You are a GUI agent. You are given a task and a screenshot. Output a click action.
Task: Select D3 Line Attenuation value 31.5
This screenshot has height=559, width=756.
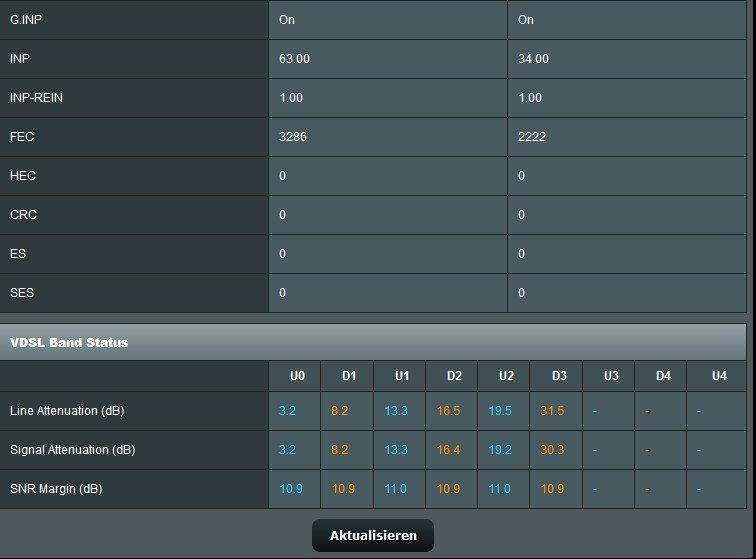pyautogui.click(x=552, y=411)
